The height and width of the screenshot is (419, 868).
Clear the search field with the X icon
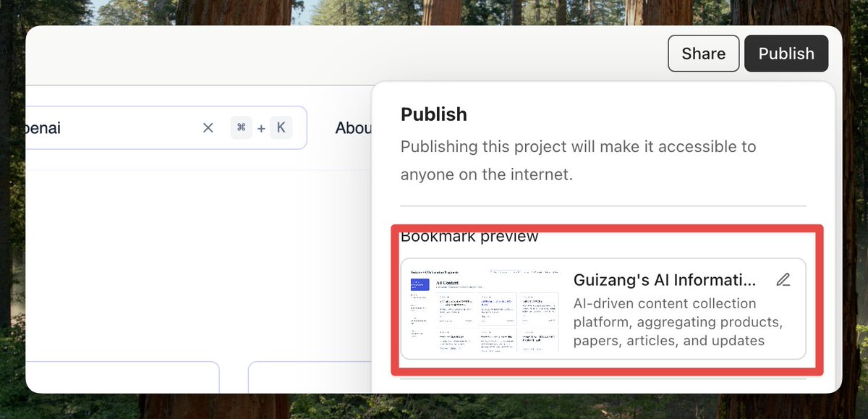(208, 128)
